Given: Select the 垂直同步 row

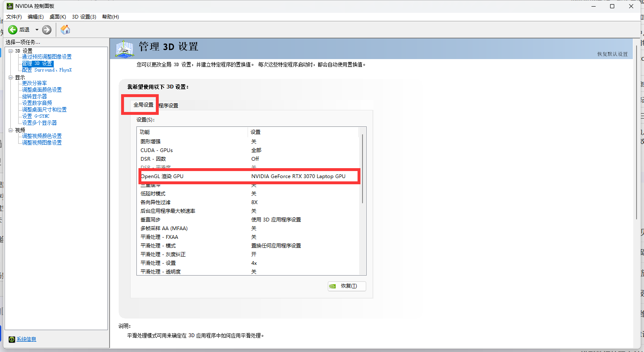Looking at the screenshot, I should tap(248, 220).
